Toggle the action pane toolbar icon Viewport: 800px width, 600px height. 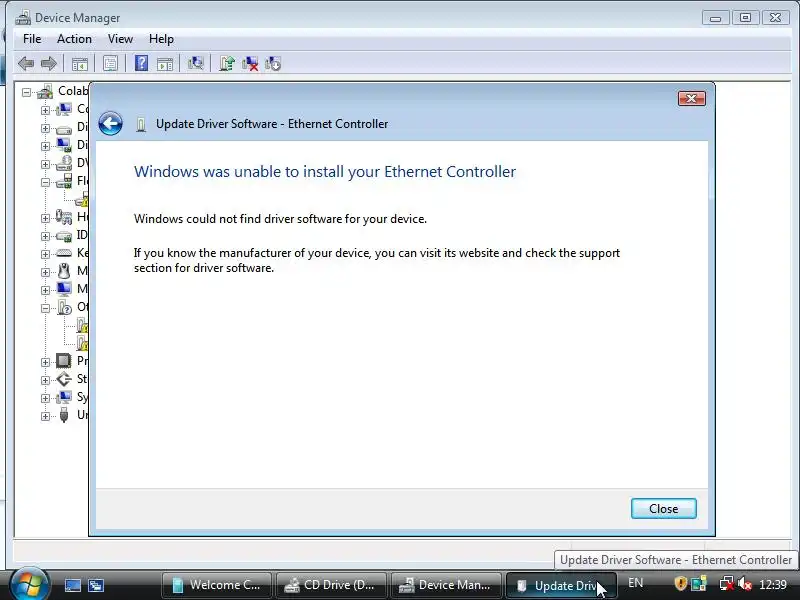click(165, 64)
